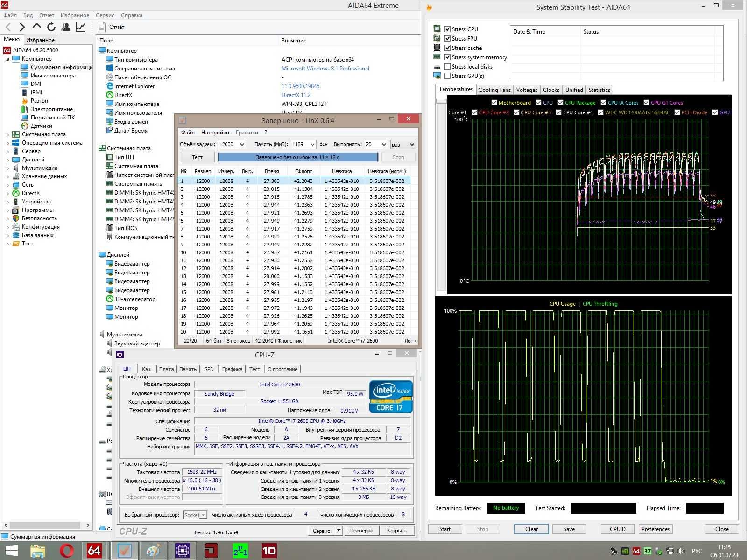Click the LinX taskbar icon
Screen dimensions: 747x560
point(124,551)
